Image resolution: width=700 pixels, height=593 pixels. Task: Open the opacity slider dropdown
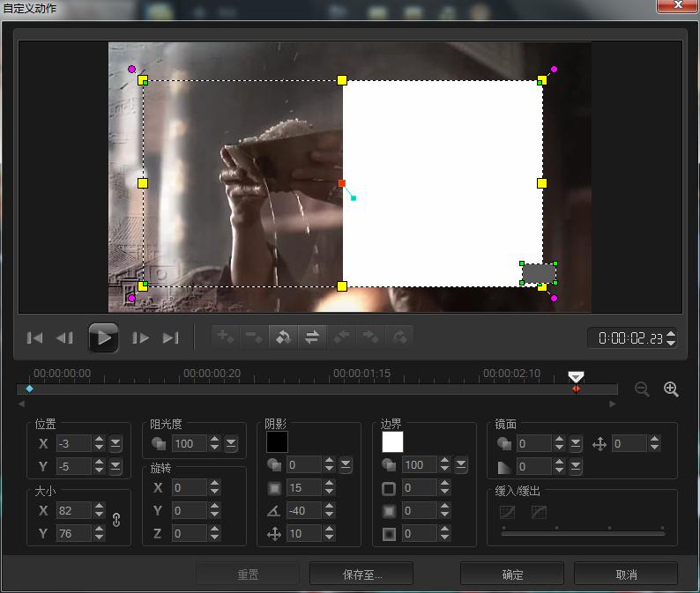231,443
